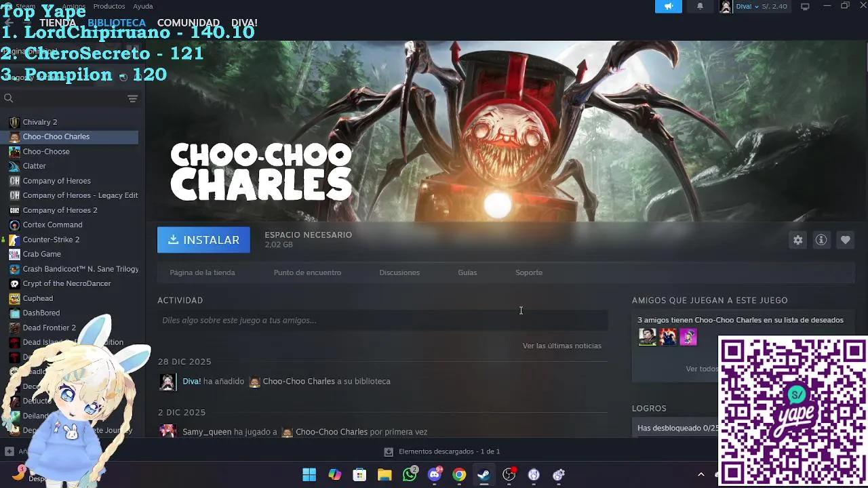Click Ver las últimas noticias
868x488 pixels.
[561, 346]
